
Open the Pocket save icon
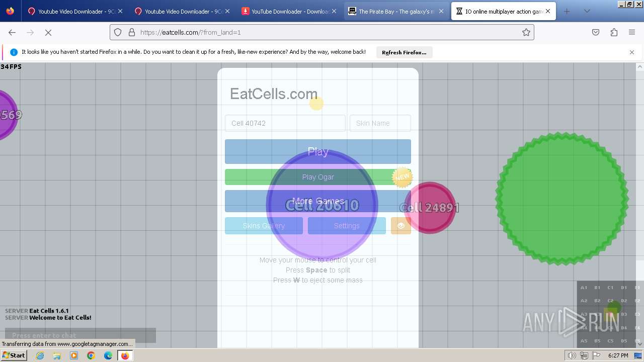tap(596, 32)
